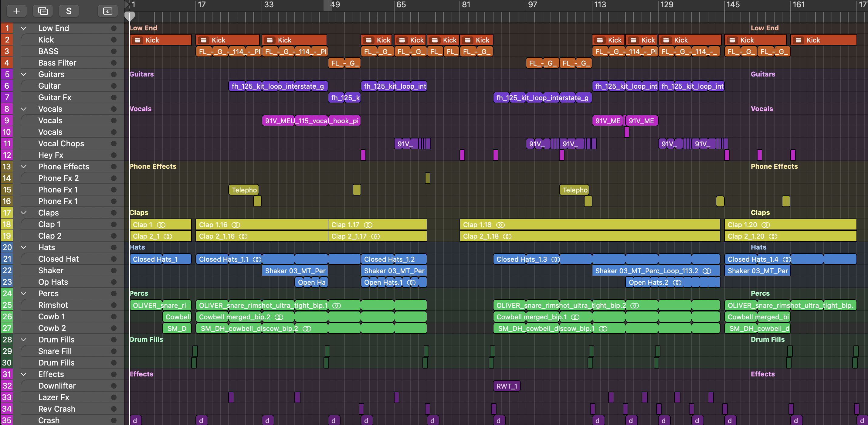This screenshot has height=425, width=868.
Task: Click the purple track 9 number color strip
Action: [6, 121]
